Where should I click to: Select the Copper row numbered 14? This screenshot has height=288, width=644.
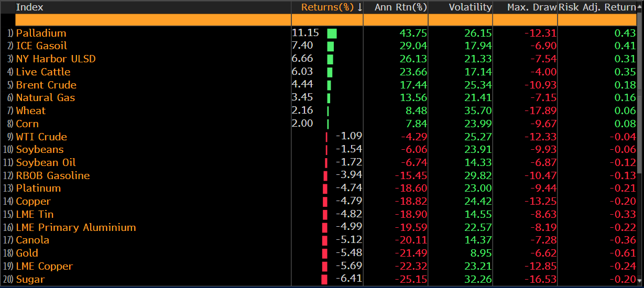pos(319,202)
